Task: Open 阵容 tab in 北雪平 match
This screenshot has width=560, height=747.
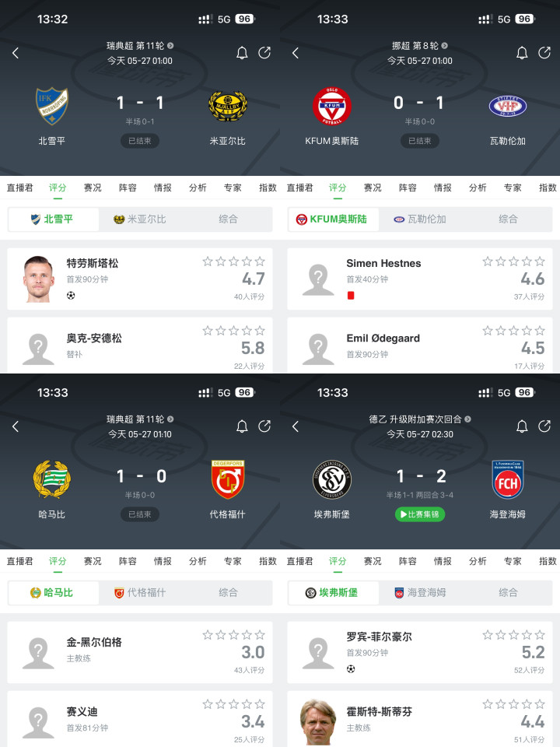Action: pos(128,188)
